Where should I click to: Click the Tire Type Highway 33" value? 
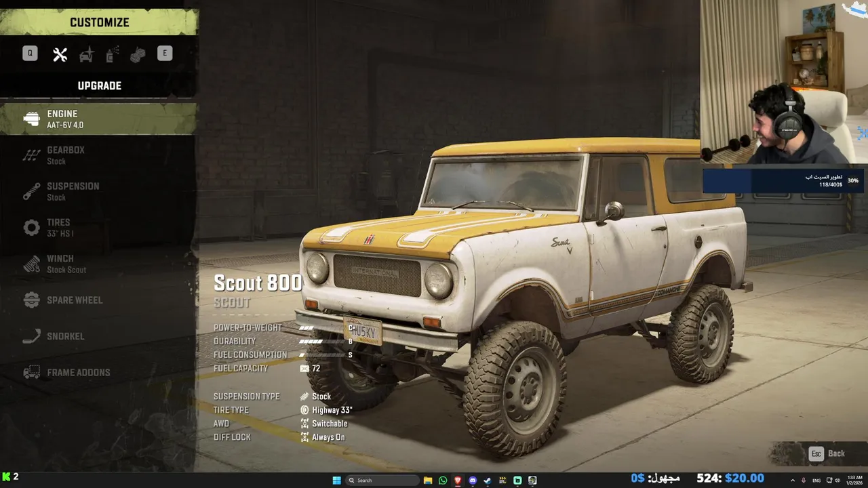tap(332, 410)
